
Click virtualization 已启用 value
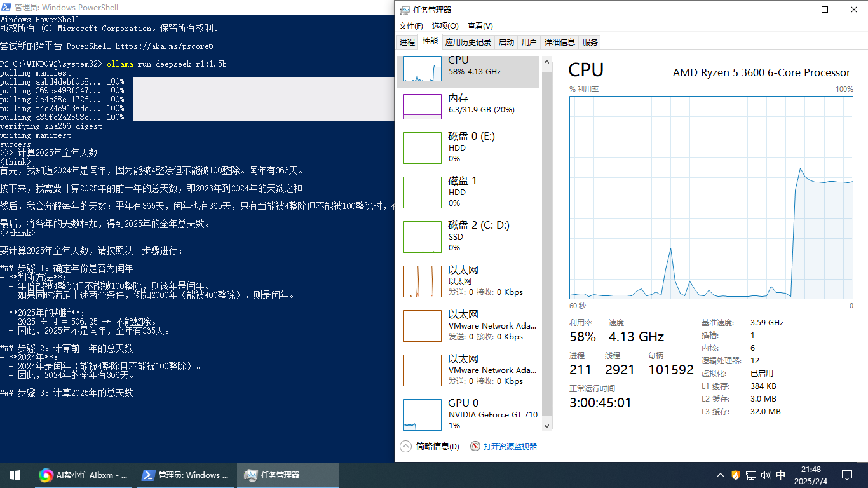click(762, 373)
